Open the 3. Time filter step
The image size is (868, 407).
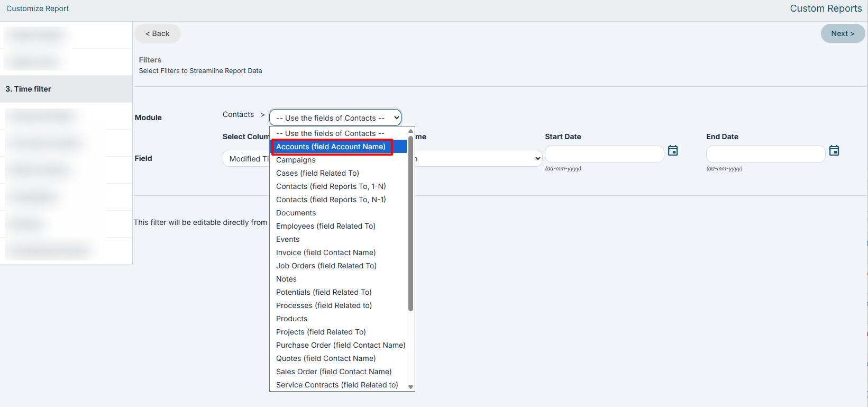pyautogui.click(x=66, y=89)
